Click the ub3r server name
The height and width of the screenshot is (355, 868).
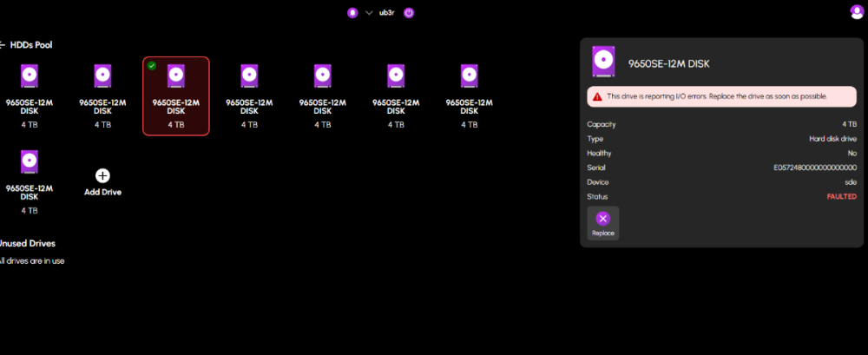387,13
